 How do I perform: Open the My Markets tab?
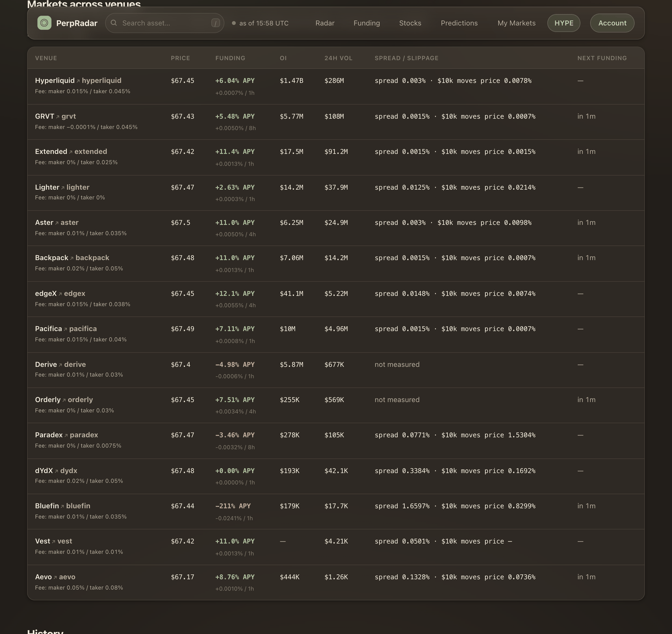click(516, 23)
